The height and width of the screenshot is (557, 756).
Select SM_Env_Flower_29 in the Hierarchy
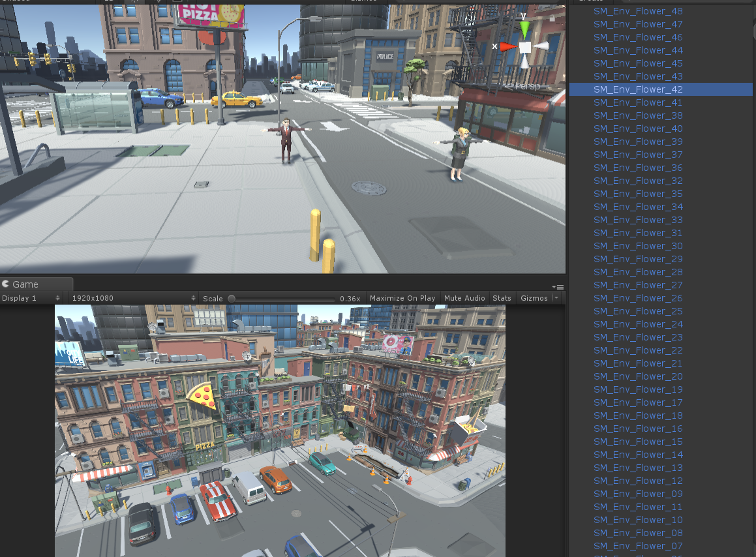point(661,258)
